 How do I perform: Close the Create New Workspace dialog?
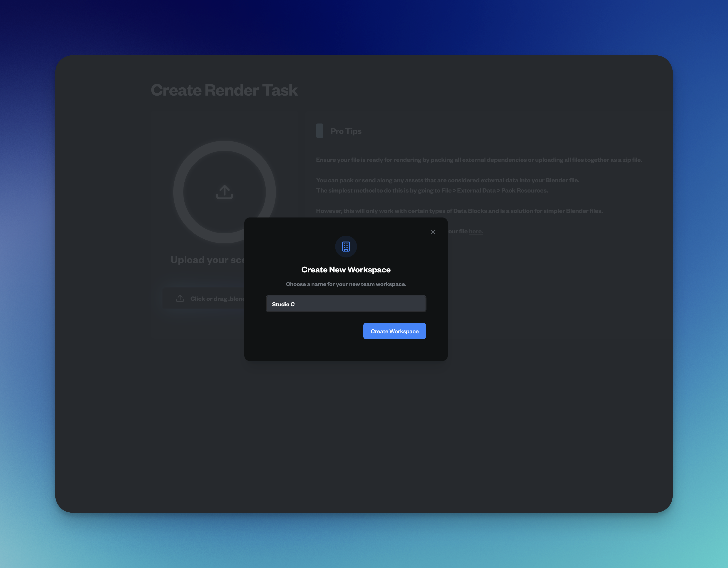click(x=433, y=232)
